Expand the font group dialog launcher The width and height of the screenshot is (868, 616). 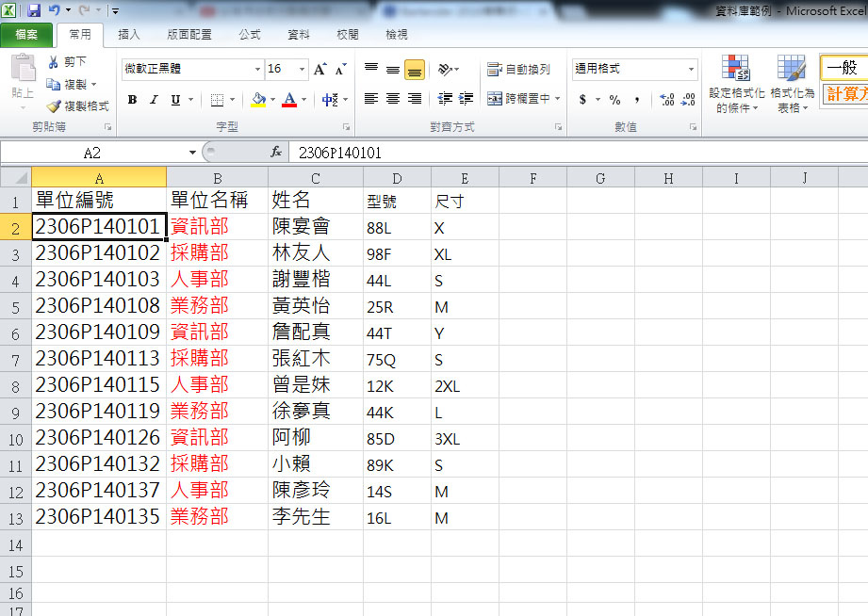coord(346,127)
